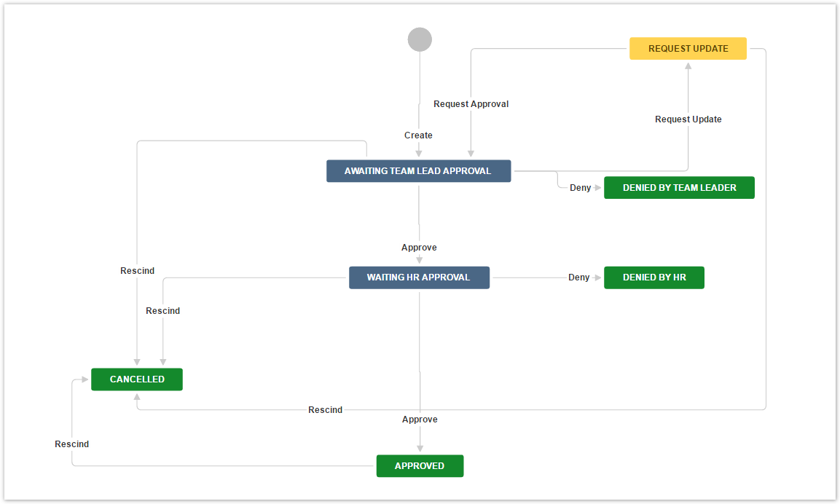Select the Create transition label
840x504 pixels.
pyautogui.click(x=418, y=135)
